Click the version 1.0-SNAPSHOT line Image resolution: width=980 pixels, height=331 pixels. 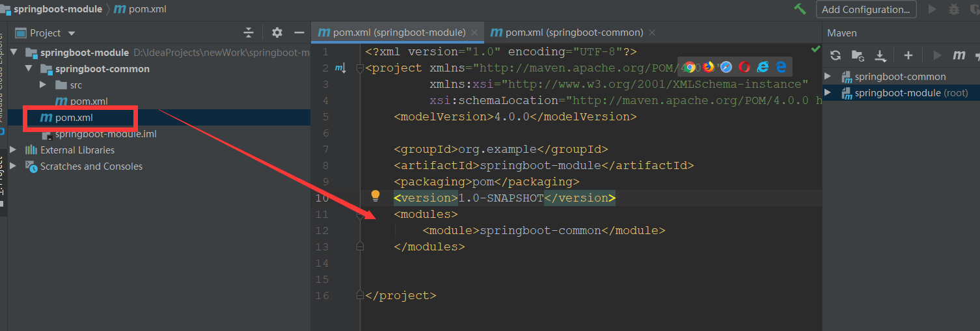(x=504, y=198)
